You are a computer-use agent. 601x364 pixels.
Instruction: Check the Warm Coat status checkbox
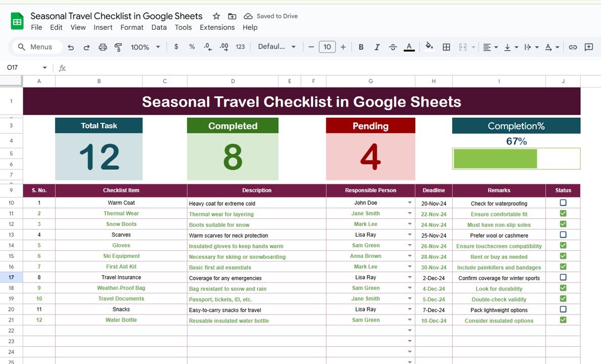coord(563,202)
